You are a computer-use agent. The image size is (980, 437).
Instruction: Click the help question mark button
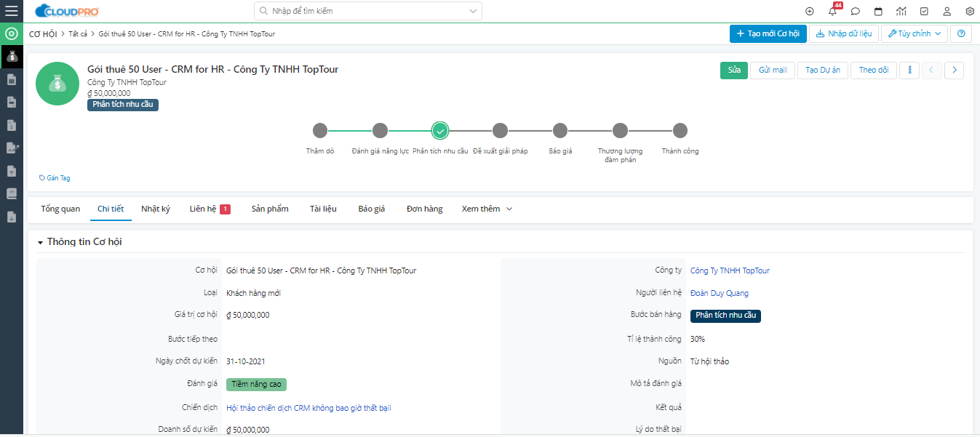[x=961, y=33]
